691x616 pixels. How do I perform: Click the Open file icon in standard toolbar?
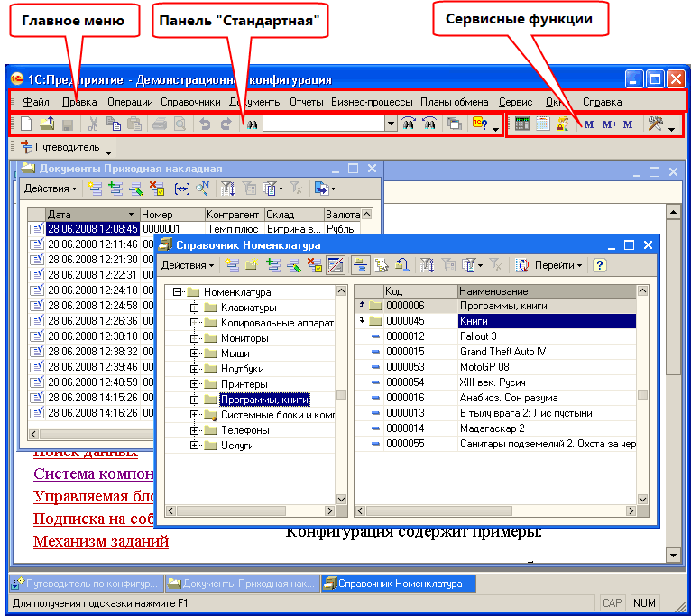coord(47,124)
